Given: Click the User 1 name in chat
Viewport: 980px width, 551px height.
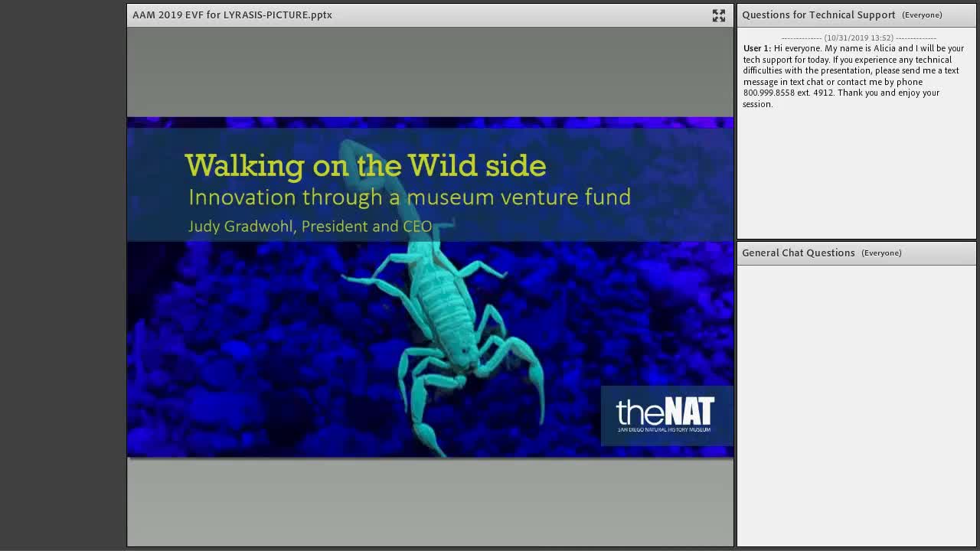Looking at the screenshot, I should [757, 48].
